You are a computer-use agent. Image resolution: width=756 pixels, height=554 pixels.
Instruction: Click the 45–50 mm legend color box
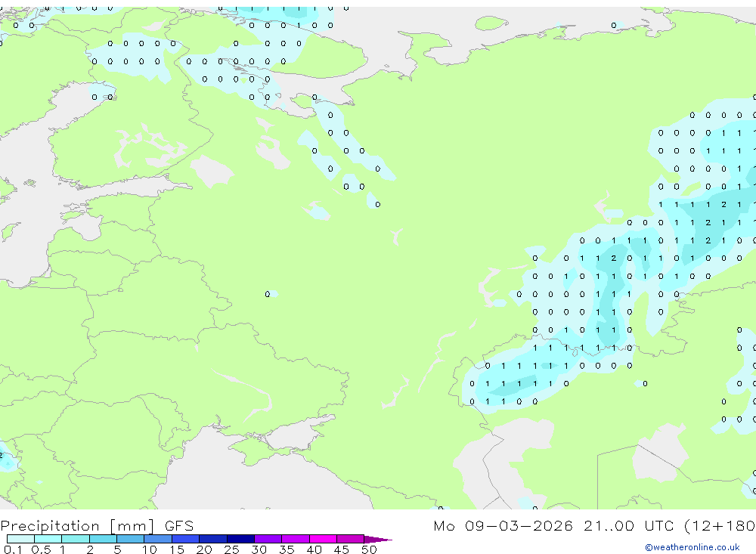coord(350,539)
